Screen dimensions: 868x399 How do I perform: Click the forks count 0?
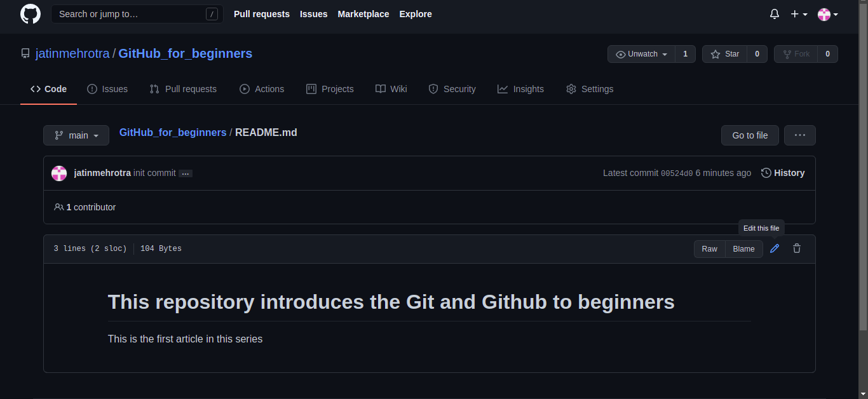[827, 54]
